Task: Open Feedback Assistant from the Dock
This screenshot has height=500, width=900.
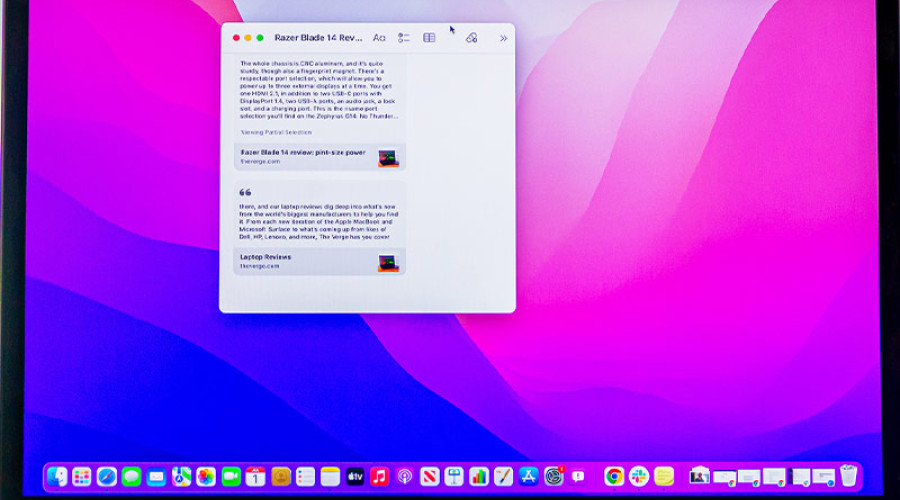Action: [578, 476]
